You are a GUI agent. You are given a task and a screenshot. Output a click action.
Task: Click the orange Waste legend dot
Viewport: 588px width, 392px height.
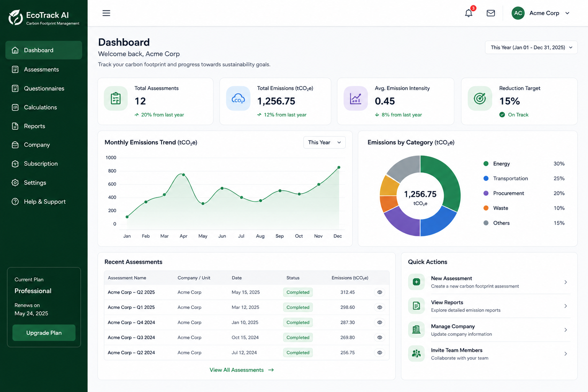tap(486, 208)
